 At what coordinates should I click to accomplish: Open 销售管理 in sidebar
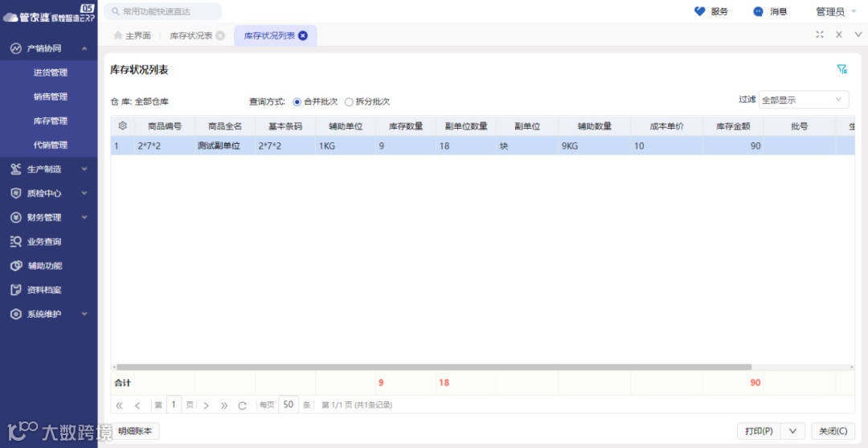point(51,97)
